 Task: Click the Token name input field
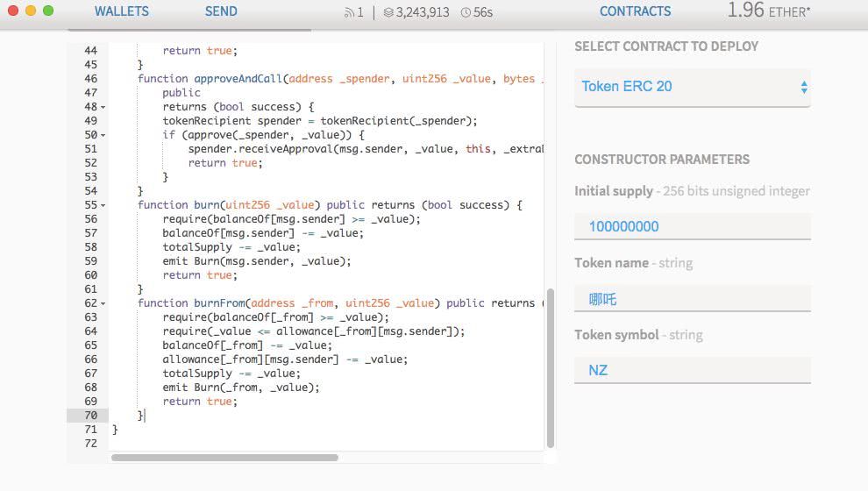(693, 299)
